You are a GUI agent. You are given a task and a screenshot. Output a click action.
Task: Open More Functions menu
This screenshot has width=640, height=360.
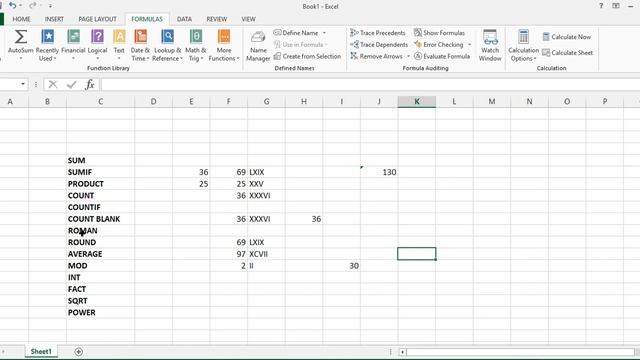224,45
